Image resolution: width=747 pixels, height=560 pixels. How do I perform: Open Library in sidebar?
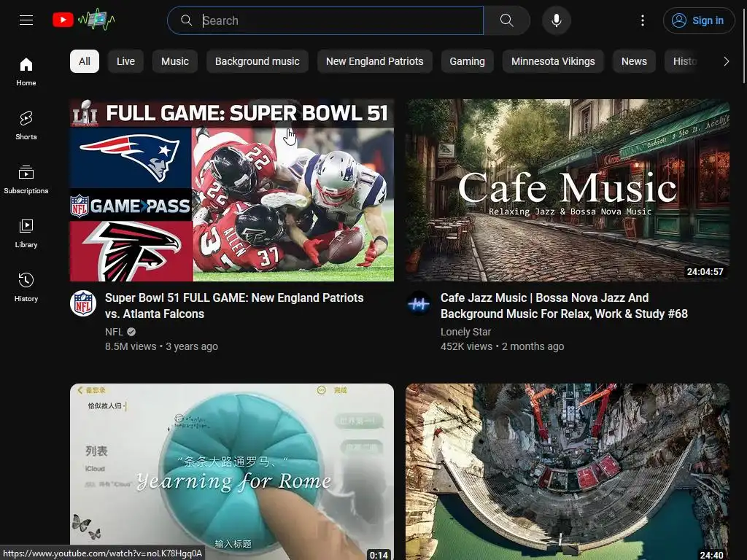[26, 233]
